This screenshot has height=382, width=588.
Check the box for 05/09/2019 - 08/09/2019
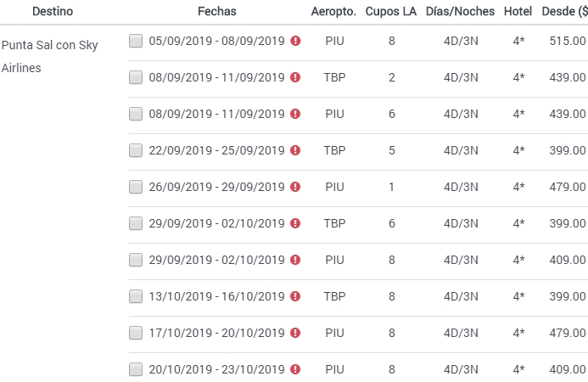click(136, 41)
